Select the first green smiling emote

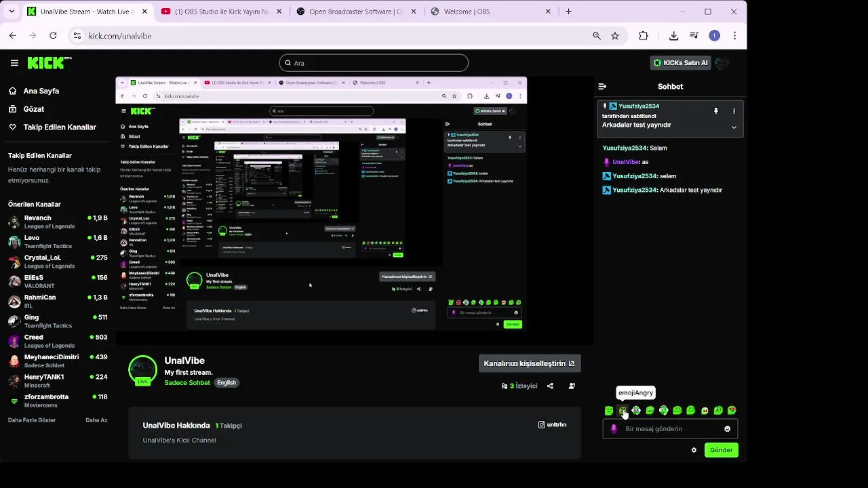point(609,411)
